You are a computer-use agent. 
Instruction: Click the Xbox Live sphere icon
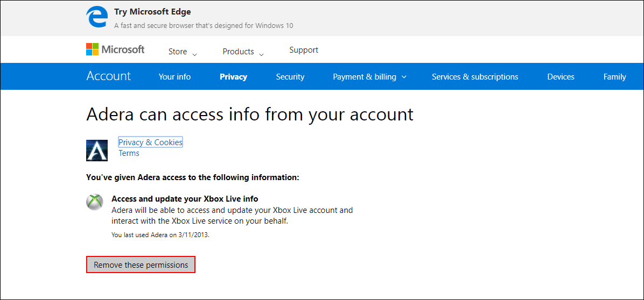94,202
